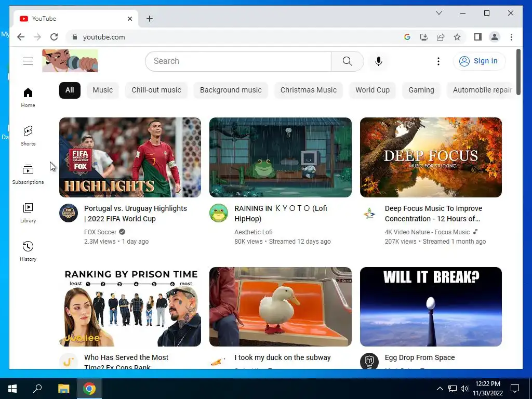Expand Chrome tab search chevron
The image size is (532, 399).
[438, 13]
